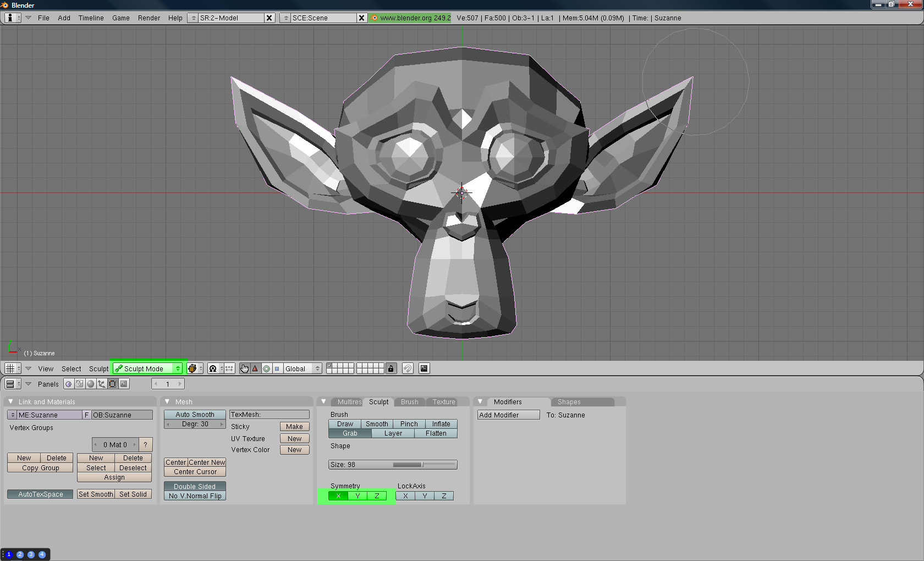Image resolution: width=924 pixels, height=561 pixels.
Task: Select the rotate manipulator circle icon
Action: pyautogui.click(x=266, y=369)
